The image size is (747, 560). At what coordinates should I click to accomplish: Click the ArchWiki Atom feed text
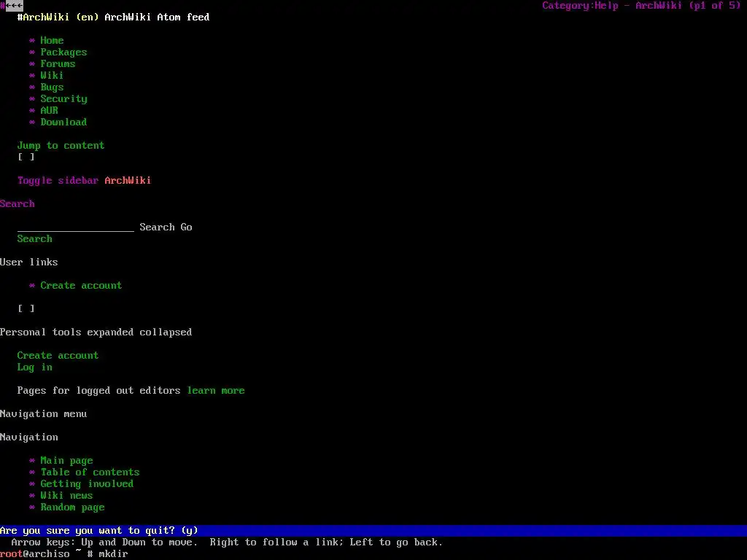[x=158, y=17]
